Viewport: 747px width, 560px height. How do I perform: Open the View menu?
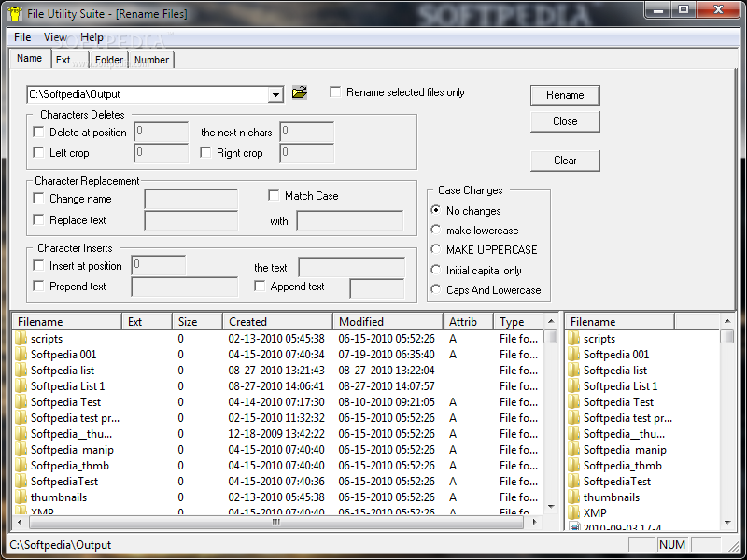coord(55,37)
